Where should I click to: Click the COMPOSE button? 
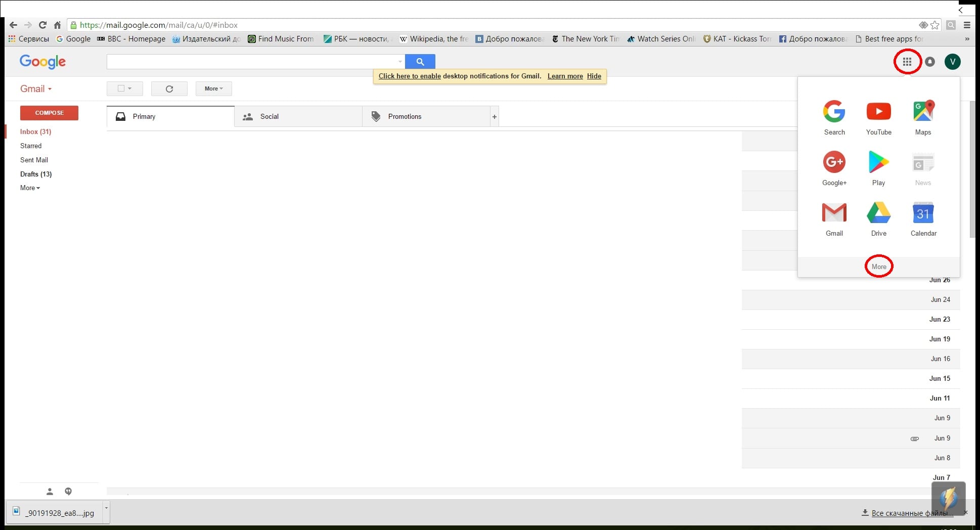[x=49, y=113]
